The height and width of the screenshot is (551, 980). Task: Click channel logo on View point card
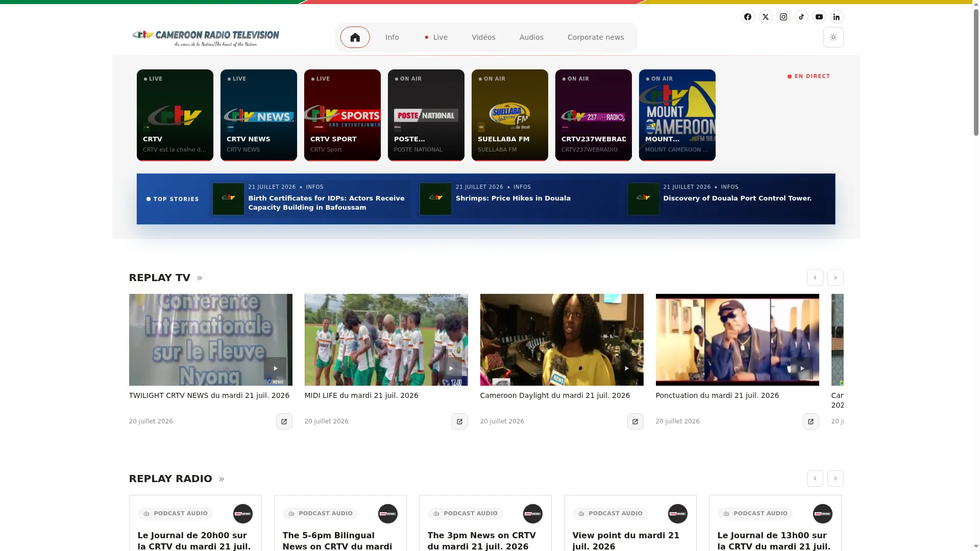[678, 514]
